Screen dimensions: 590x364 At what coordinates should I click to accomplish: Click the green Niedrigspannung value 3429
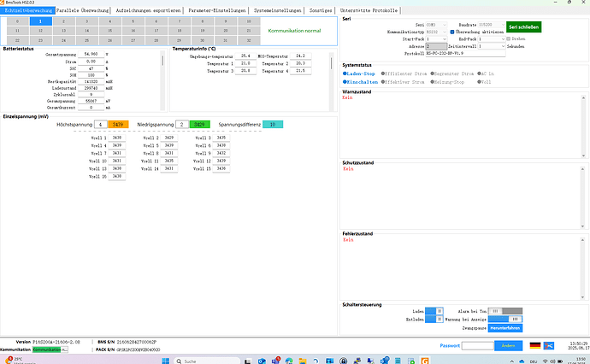199,125
